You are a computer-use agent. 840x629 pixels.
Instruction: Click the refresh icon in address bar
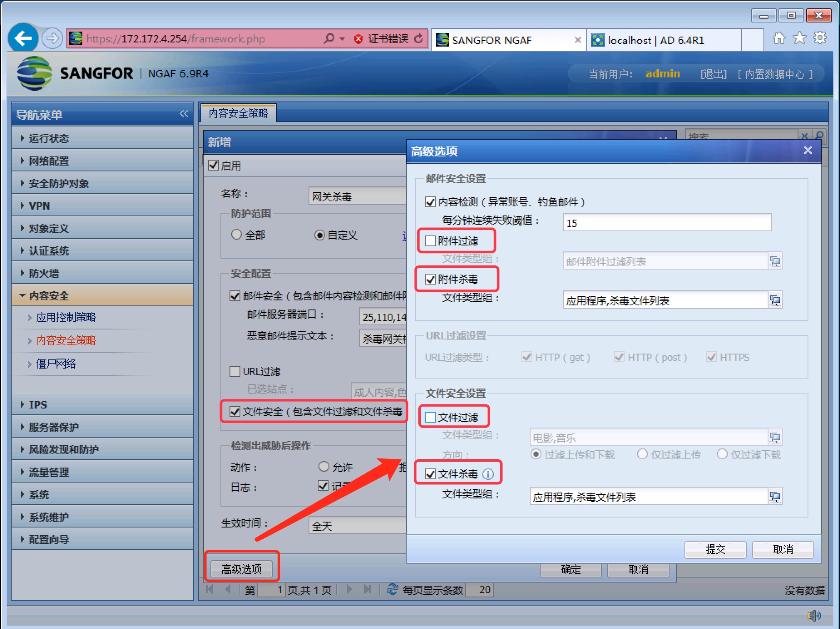pyautogui.click(x=419, y=39)
